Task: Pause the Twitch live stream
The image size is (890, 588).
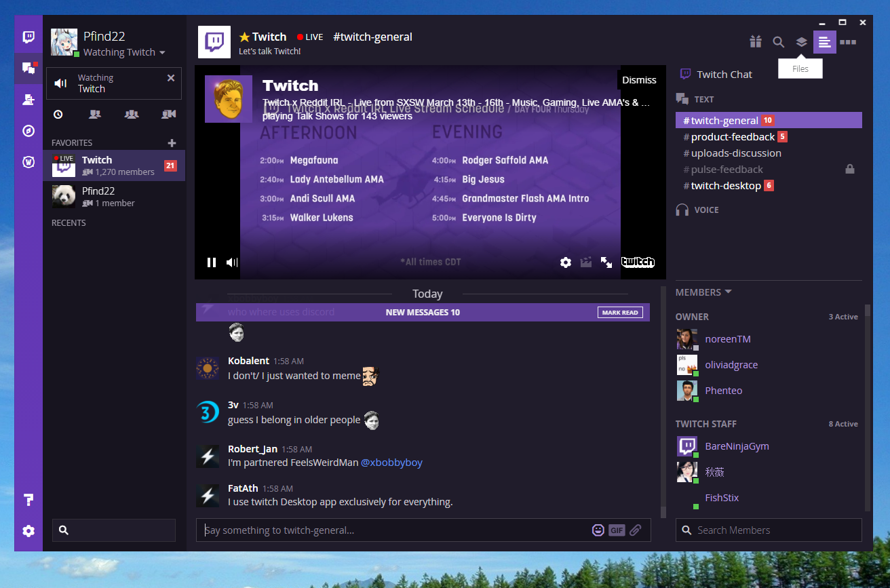Action: point(211,262)
